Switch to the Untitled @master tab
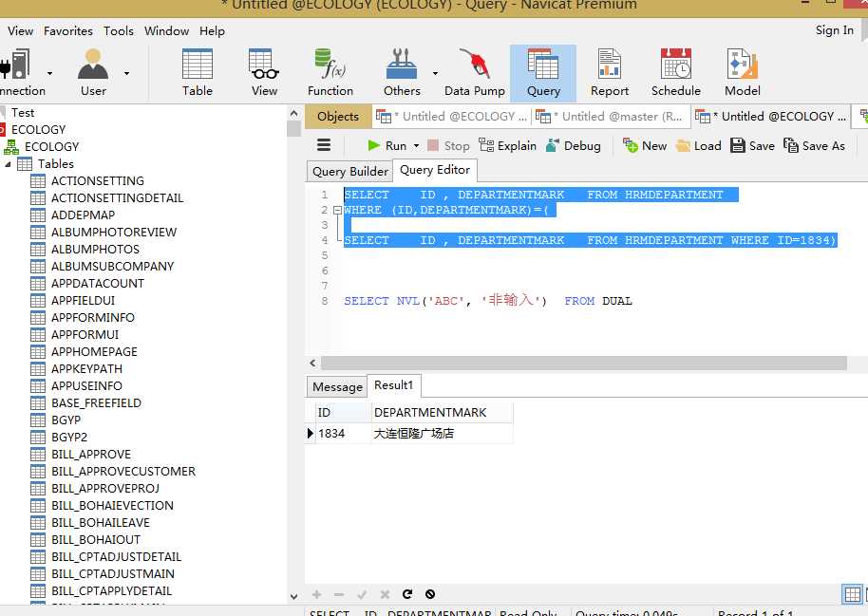This screenshot has height=616, width=868. (x=612, y=116)
